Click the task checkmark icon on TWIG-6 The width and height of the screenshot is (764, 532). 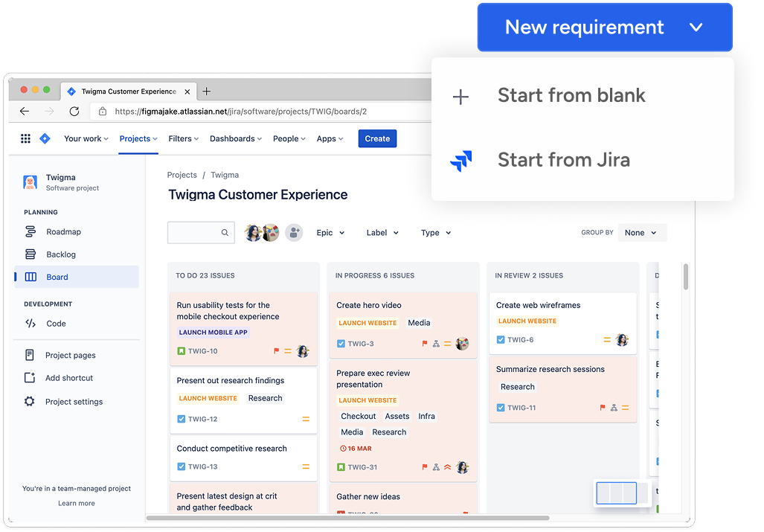click(500, 339)
